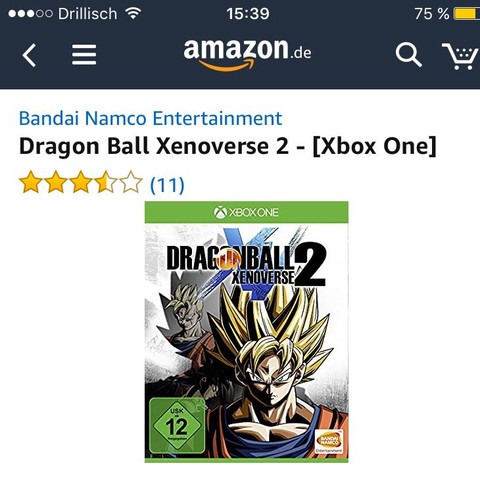Tap the 75 % battery percentage text

coord(432,14)
